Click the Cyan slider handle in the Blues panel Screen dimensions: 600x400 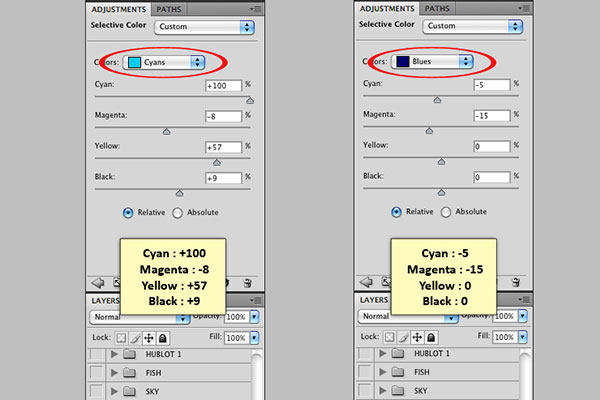coord(437,100)
